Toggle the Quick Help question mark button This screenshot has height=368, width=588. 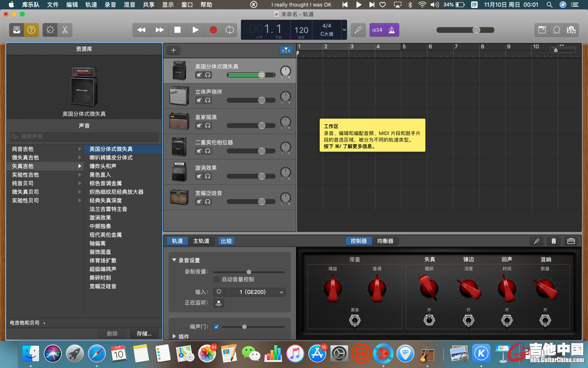[31, 30]
